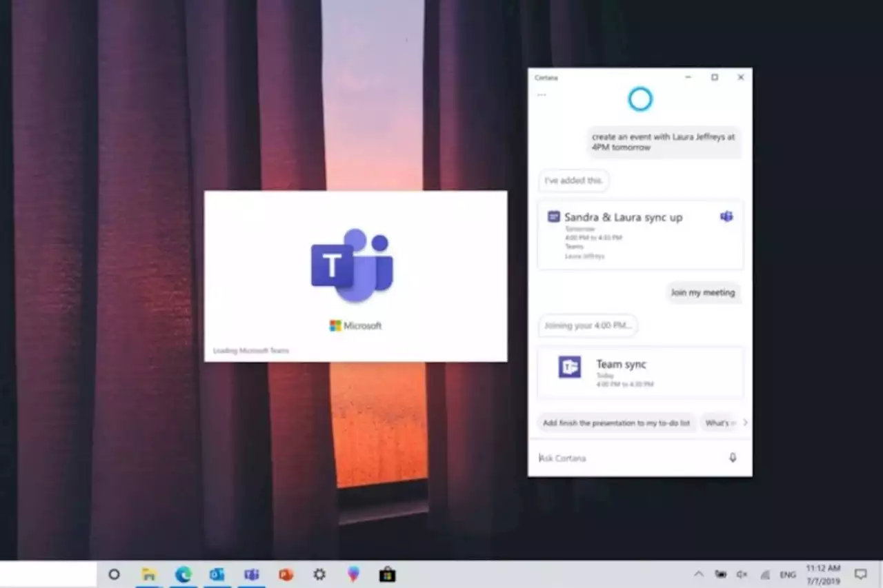
Task: Open the 'Team sync' meeting title
Action: click(x=622, y=364)
